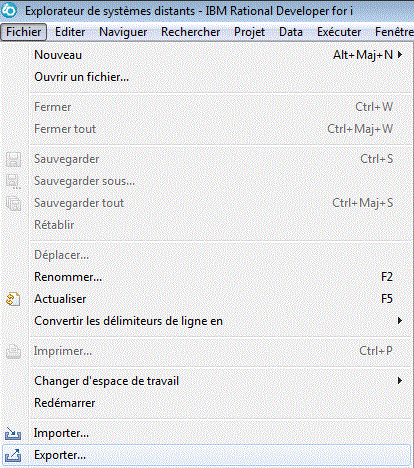The image size is (414, 468).
Task: Open the Projet menu
Action: click(x=249, y=32)
